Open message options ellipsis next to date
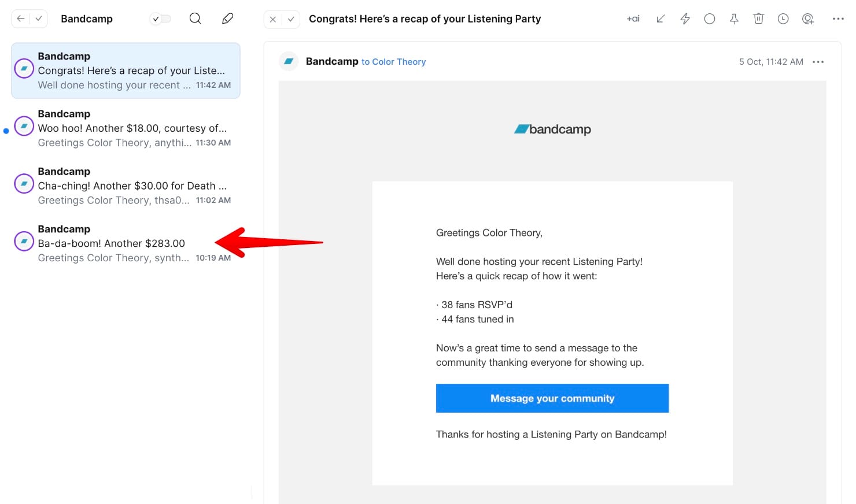Image resolution: width=856 pixels, height=504 pixels. tap(818, 62)
